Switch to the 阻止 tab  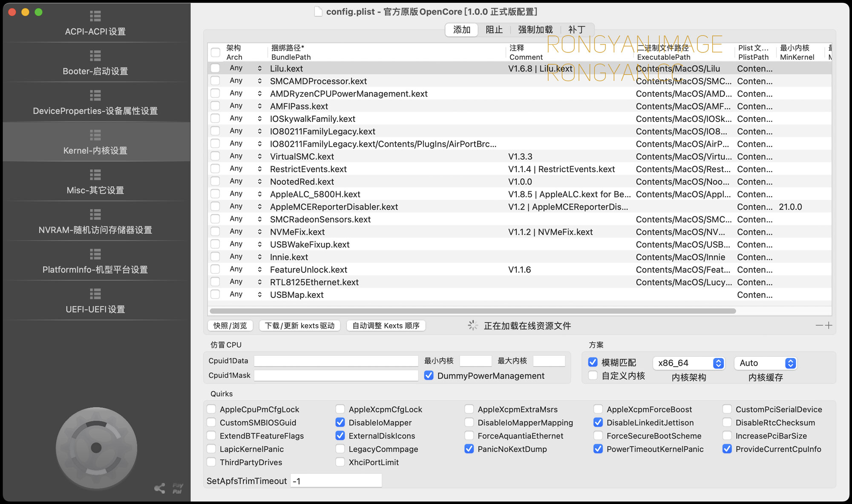coord(494,30)
